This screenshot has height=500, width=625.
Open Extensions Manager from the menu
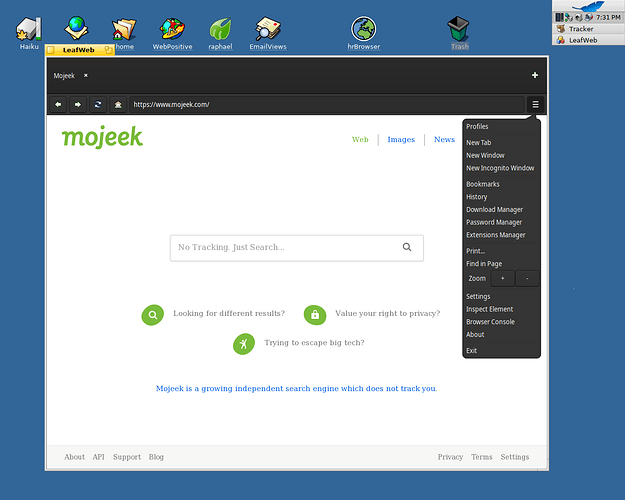point(501,235)
